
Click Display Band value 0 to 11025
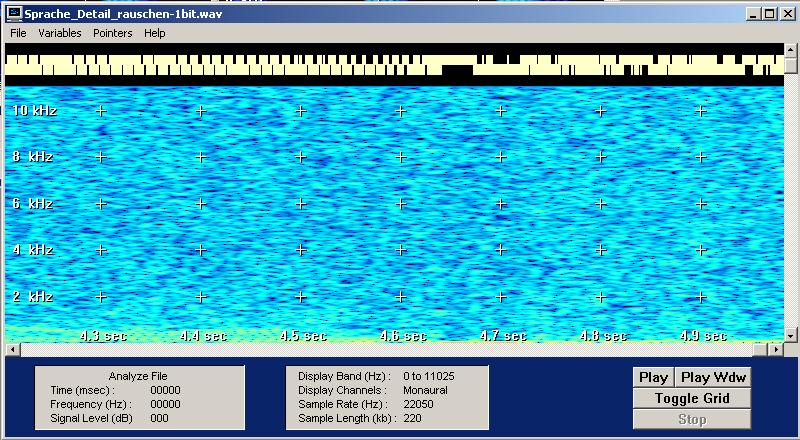[429, 377]
